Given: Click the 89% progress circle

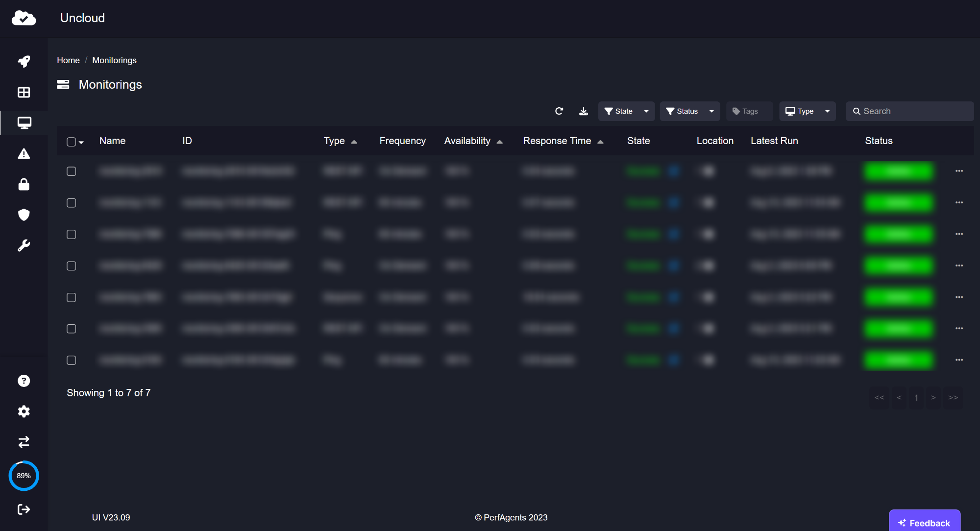Looking at the screenshot, I should coord(24,476).
